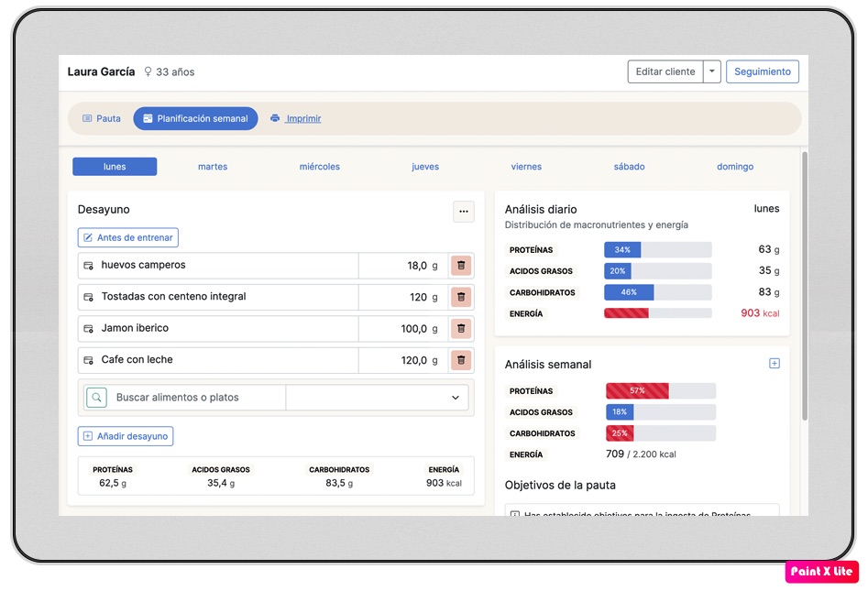Select the domingo day tab
This screenshot has width=868, height=591.
735,167
